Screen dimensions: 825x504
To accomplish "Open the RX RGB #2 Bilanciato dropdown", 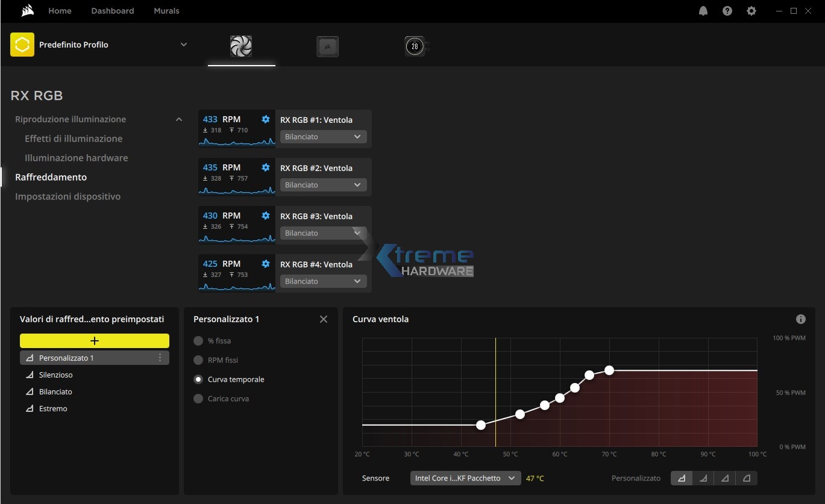I will pyautogui.click(x=323, y=185).
